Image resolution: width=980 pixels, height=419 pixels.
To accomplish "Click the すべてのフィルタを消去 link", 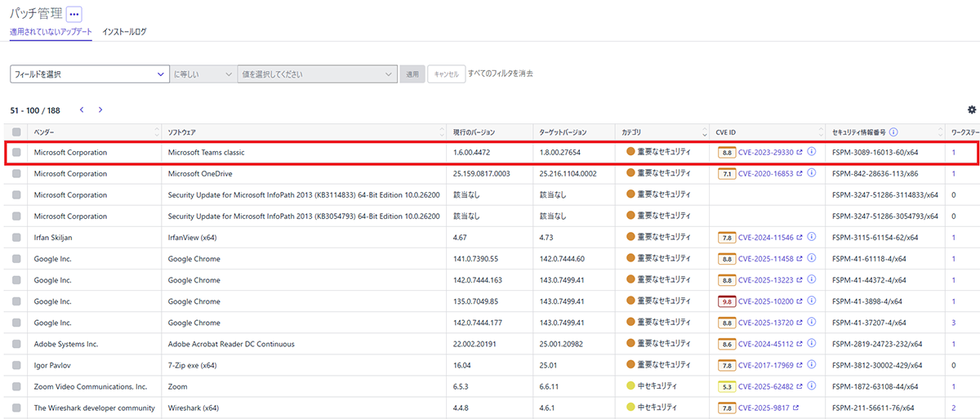I will (x=500, y=74).
